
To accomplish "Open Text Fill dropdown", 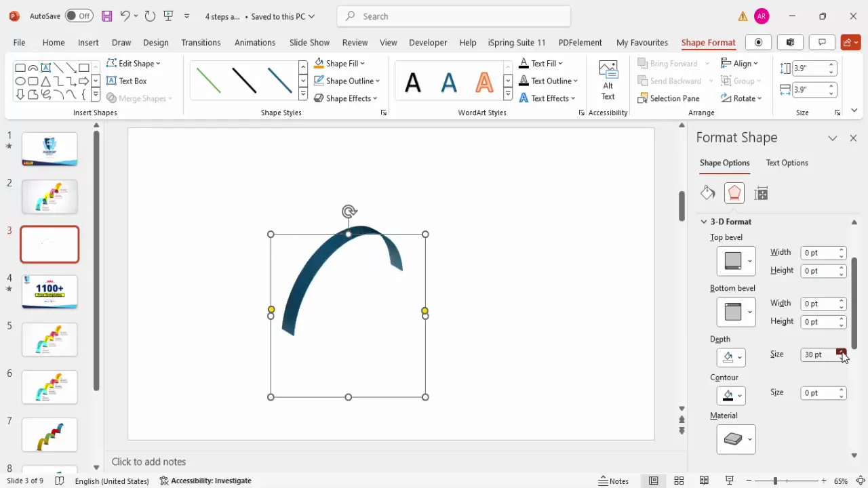I will [540, 63].
